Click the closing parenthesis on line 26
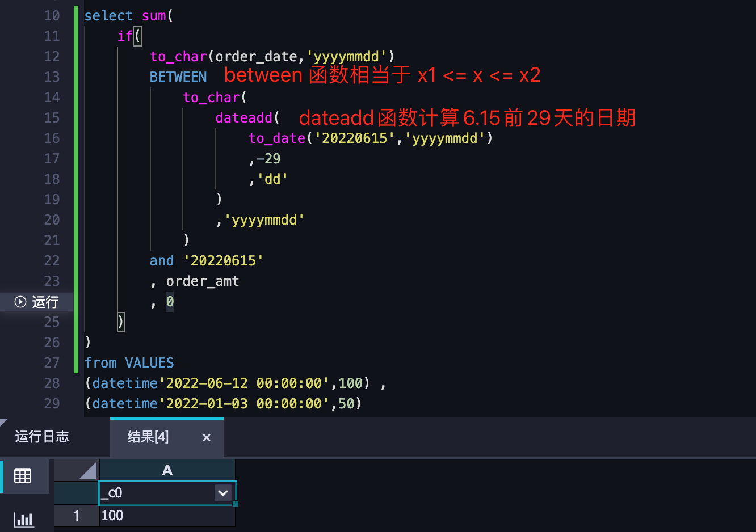Screen dimensions: 756x532 tap(88, 343)
